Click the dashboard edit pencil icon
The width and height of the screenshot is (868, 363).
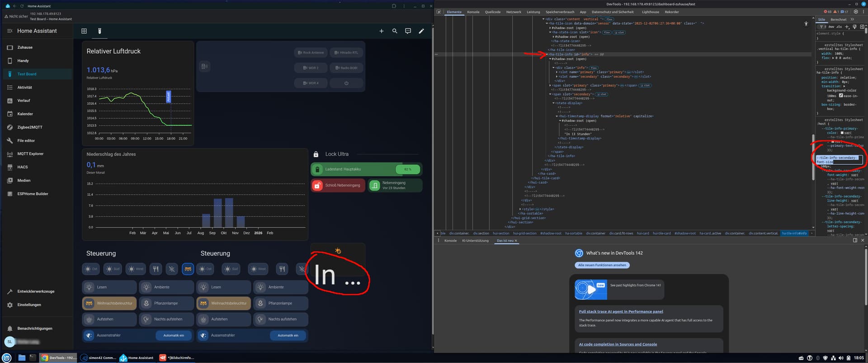pyautogui.click(x=421, y=31)
